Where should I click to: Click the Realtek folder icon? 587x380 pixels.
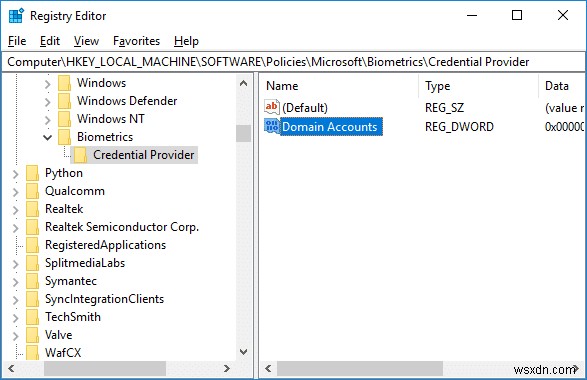coord(33,209)
